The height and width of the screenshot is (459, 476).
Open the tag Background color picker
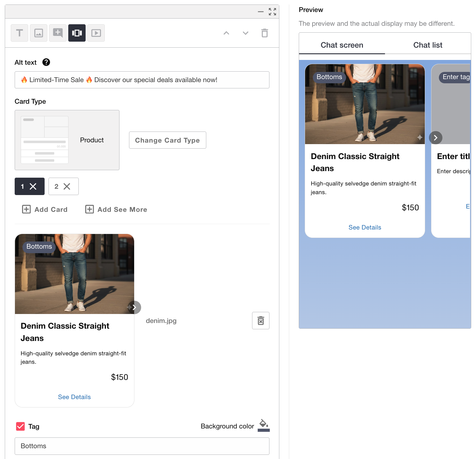263,426
